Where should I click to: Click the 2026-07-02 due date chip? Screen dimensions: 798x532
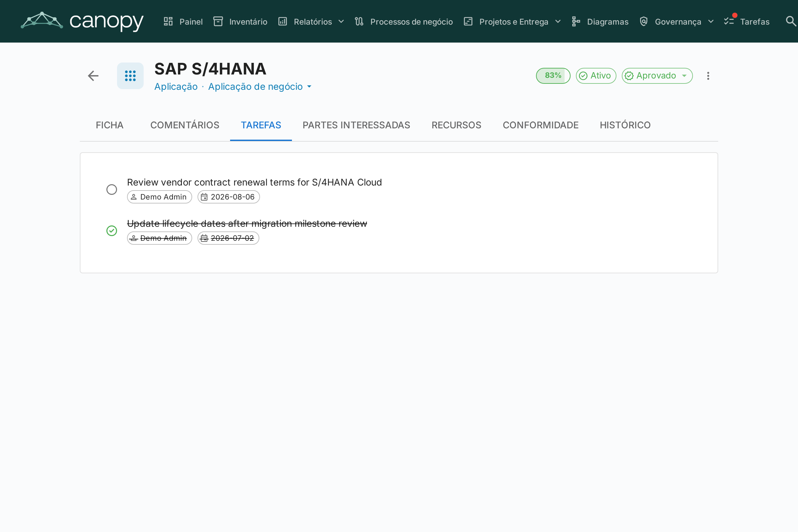coord(228,238)
